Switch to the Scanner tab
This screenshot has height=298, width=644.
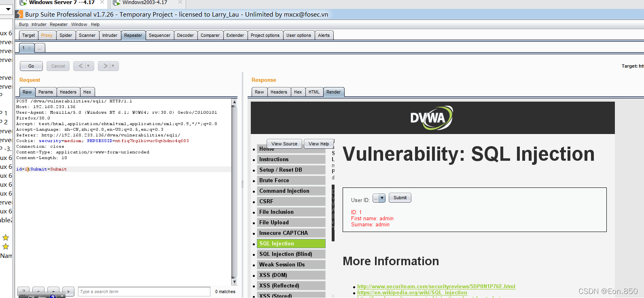tap(87, 35)
